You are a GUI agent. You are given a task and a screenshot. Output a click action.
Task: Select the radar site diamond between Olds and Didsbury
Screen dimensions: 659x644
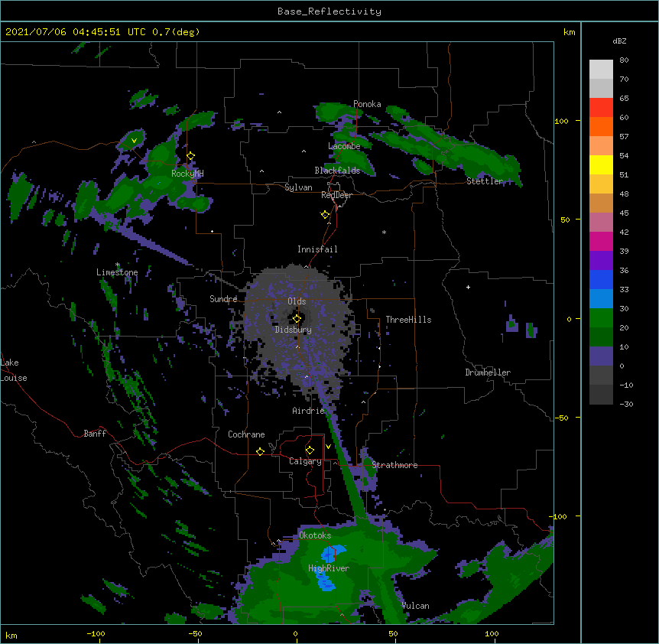[x=297, y=319]
